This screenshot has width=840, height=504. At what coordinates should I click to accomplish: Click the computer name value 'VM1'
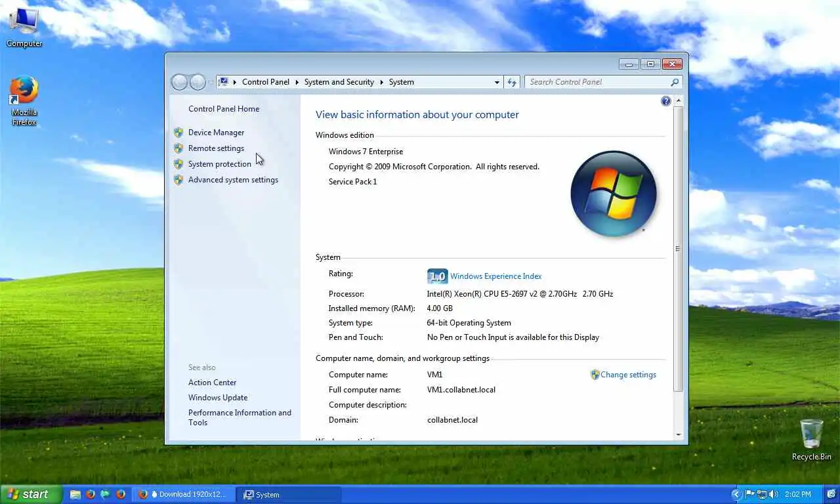(x=435, y=375)
